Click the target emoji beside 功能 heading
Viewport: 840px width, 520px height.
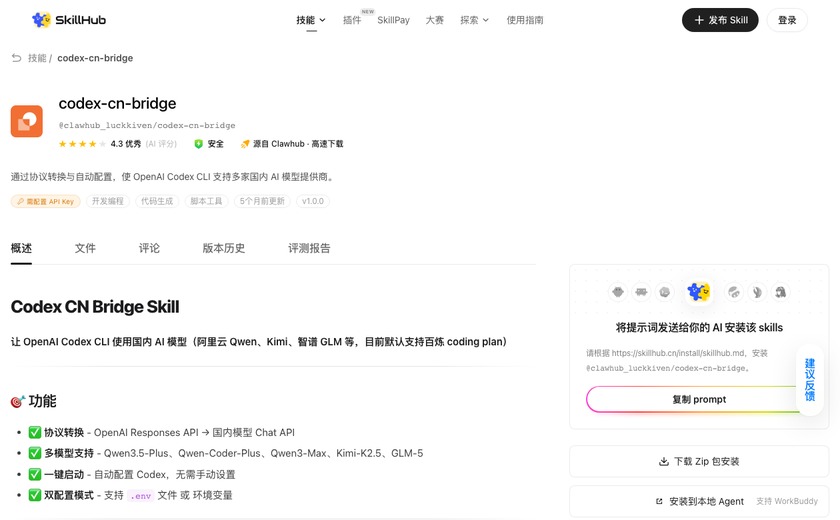[x=18, y=401]
